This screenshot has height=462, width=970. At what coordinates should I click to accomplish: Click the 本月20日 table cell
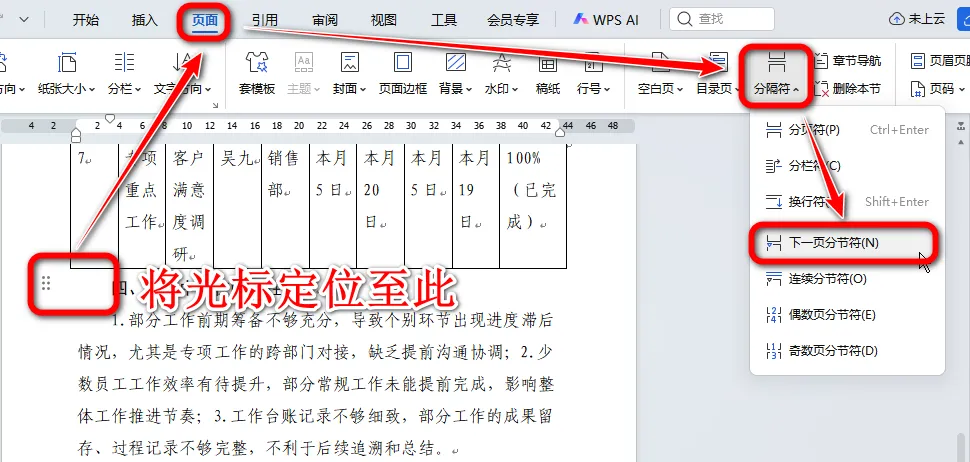tap(380, 206)
